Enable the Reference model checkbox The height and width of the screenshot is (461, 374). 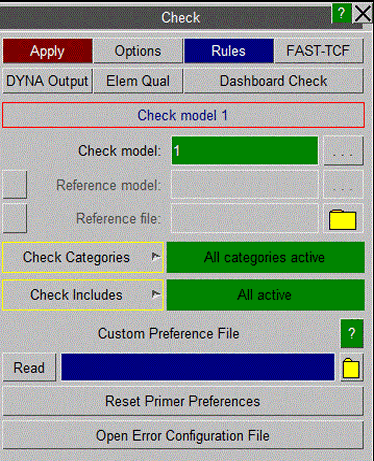[15, 185]
